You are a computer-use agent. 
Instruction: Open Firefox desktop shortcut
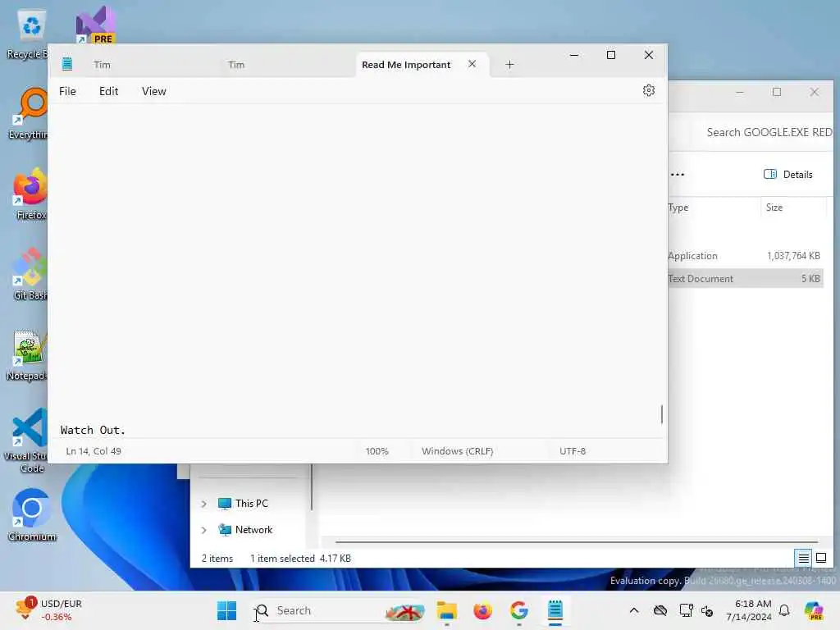[x=30, y=194]
